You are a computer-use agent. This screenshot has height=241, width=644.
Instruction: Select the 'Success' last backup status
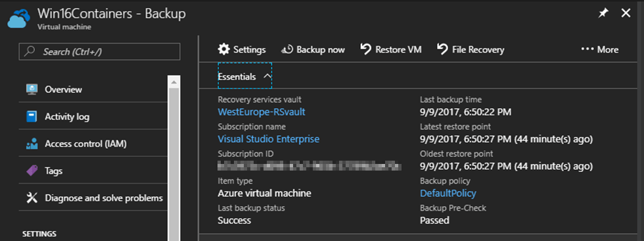click(235, 221)
